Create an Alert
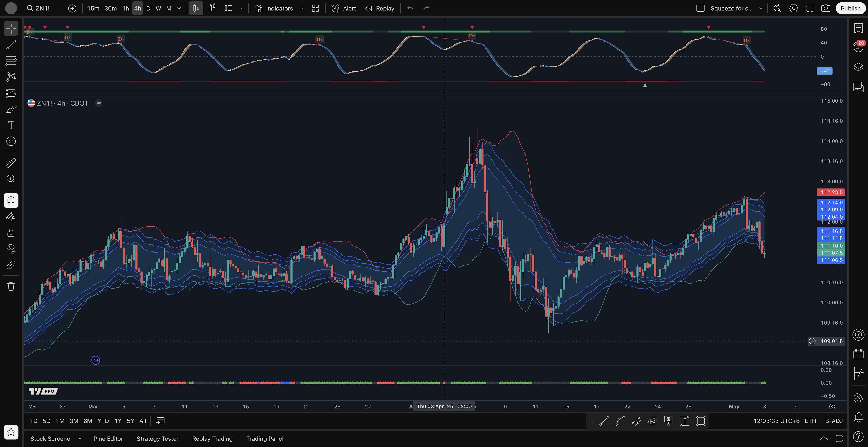This screenshot has height=447, width=868. coord(344,8)
